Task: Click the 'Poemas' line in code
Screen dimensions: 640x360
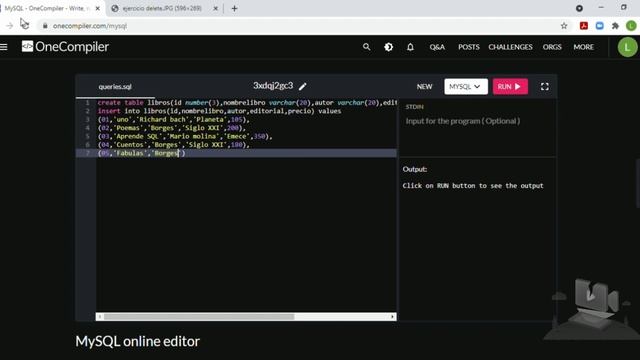Action: [x=171, y=128]
